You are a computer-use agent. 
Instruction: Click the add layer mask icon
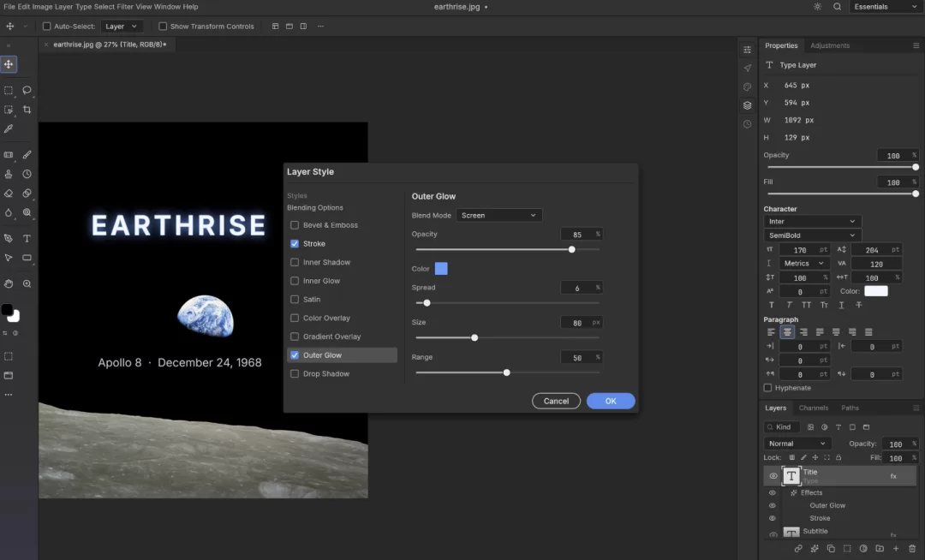coord(847,548)
